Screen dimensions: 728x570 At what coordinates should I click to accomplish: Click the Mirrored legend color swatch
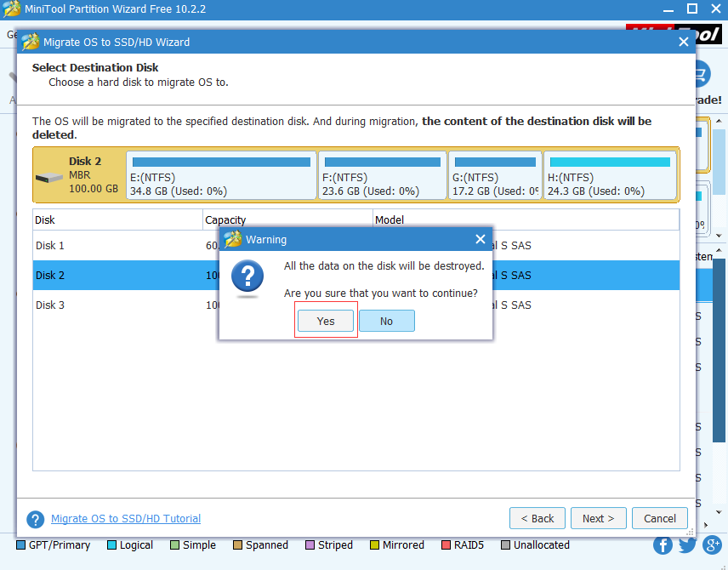(x=374, y=545)
